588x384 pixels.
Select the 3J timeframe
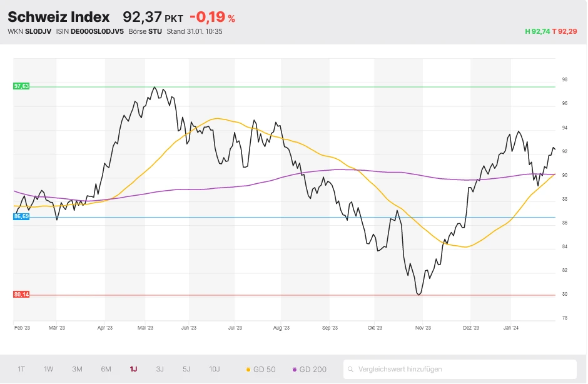pyautogui.click(x=160, y=369)
